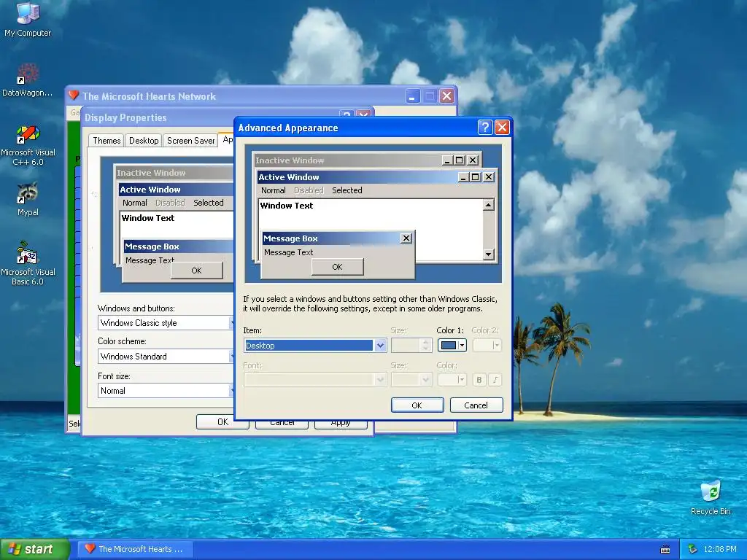This screenshot has width=747, height=560.
Task: Click the Message Box close X in Advanced Appearance preview
Action: point(406,238)
